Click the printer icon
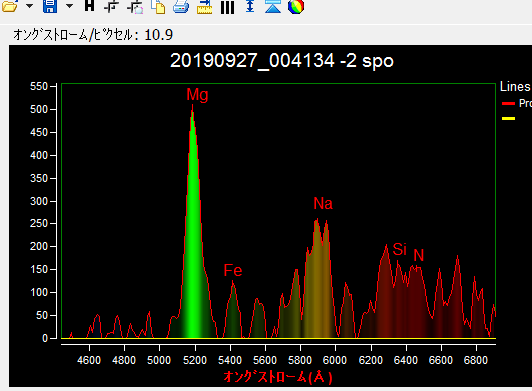 [181, 6]
